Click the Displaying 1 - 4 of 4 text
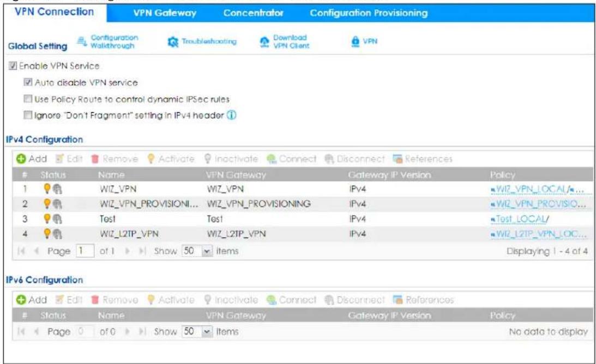Image resolution: width=596 pixels, height=364 pixels. pos(547,251)
